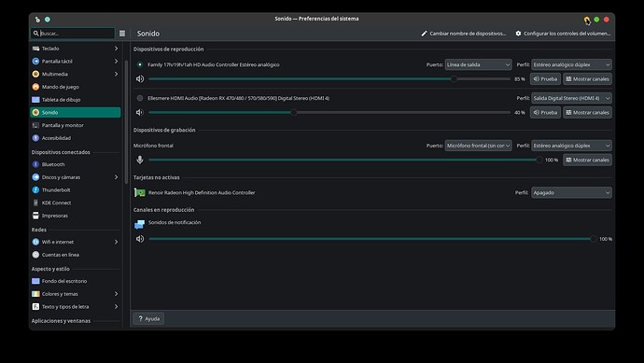Mute the Micrófono frontal microphone icon

(x=140, y=160)
